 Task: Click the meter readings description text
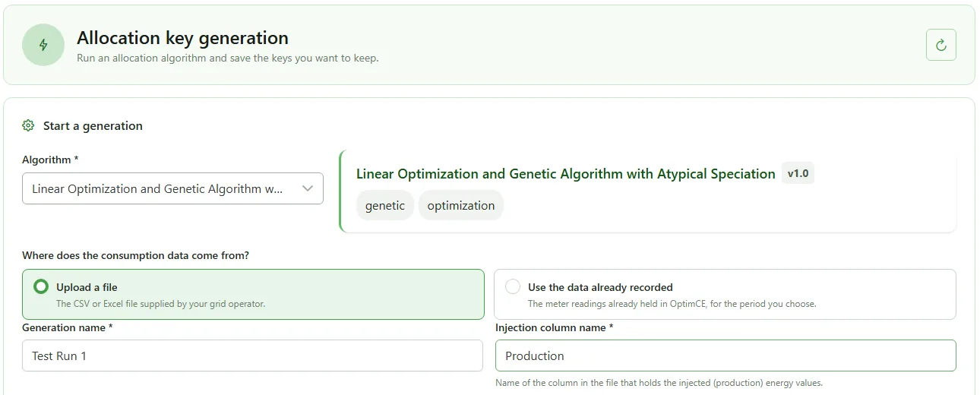[672, 304]
